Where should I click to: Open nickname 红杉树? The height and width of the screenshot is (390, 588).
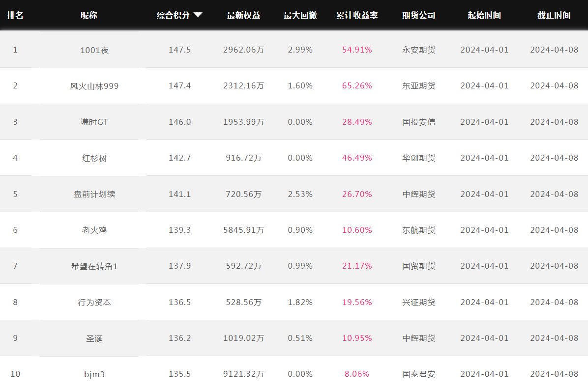[x=94, y=158]
